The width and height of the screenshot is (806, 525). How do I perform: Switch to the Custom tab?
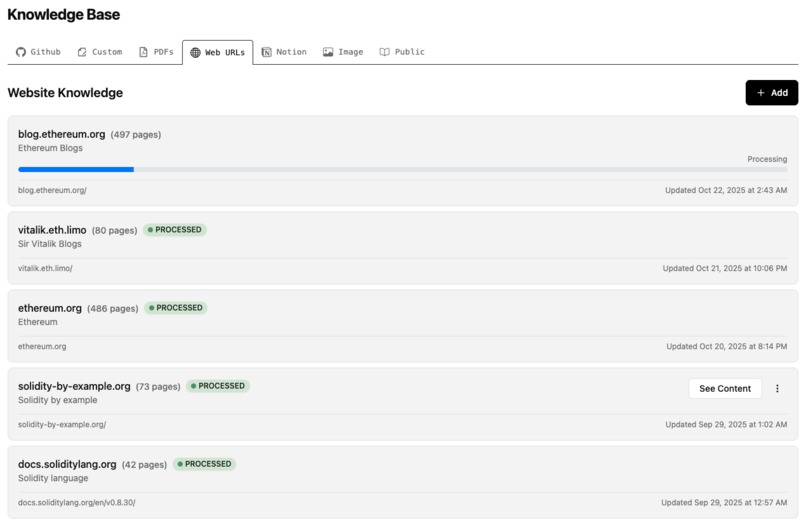click(x=100, y=52)
